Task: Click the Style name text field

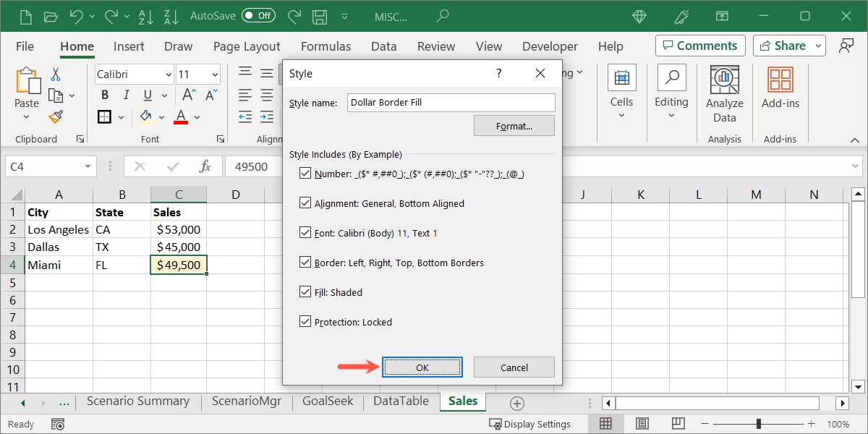Action: pos(451,102)
